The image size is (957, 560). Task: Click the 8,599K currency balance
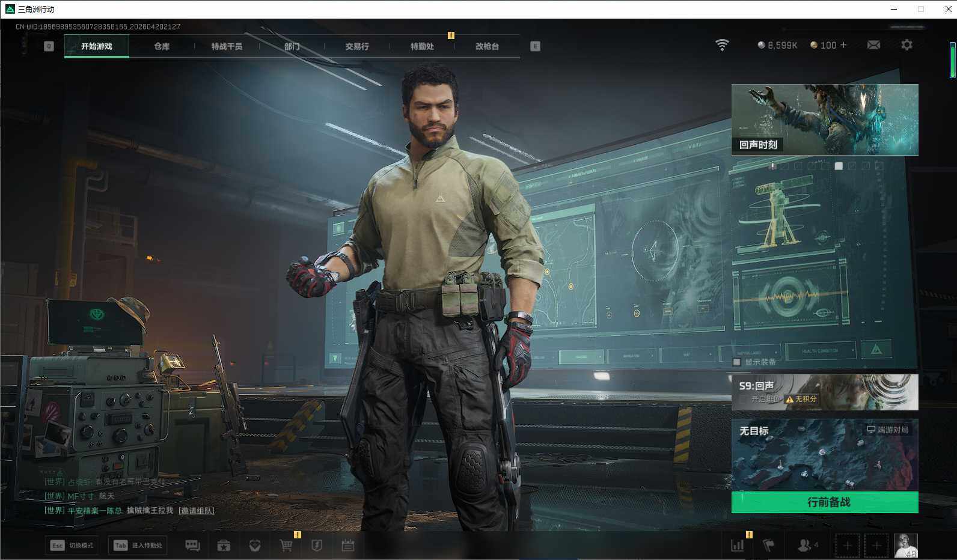click(x=777, y=45)
